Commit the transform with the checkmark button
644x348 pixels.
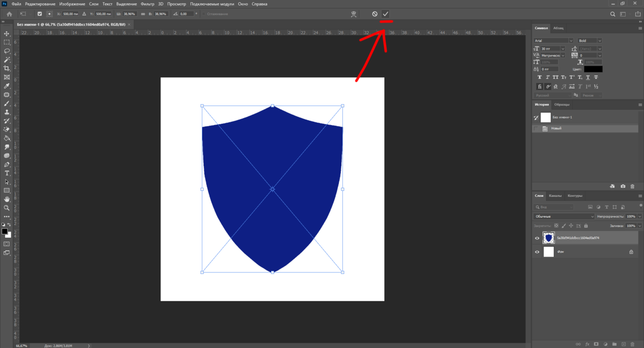click(x=385, y=13)
